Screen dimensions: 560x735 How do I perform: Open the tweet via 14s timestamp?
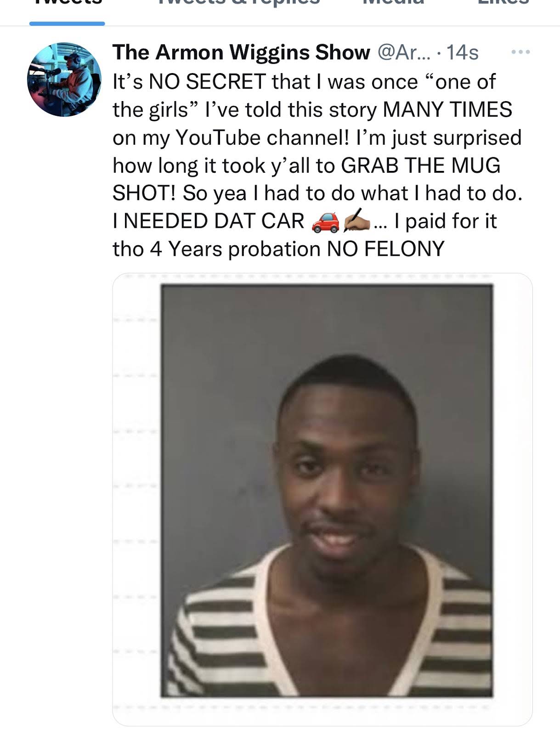click(x=463, y=52)
